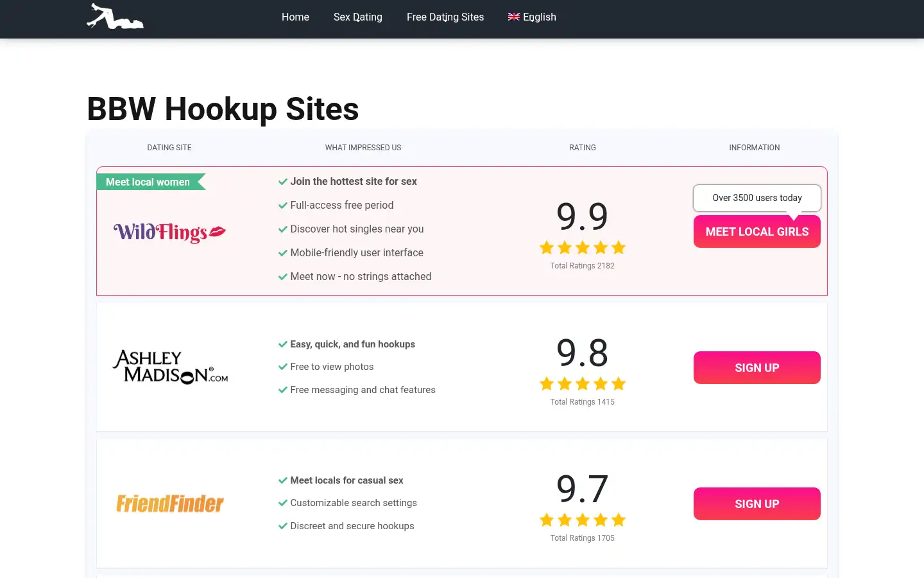This screenshot has height=578, width=924.
Task: Click 'Join the hottest site for sex'
Action: (354, 182)
